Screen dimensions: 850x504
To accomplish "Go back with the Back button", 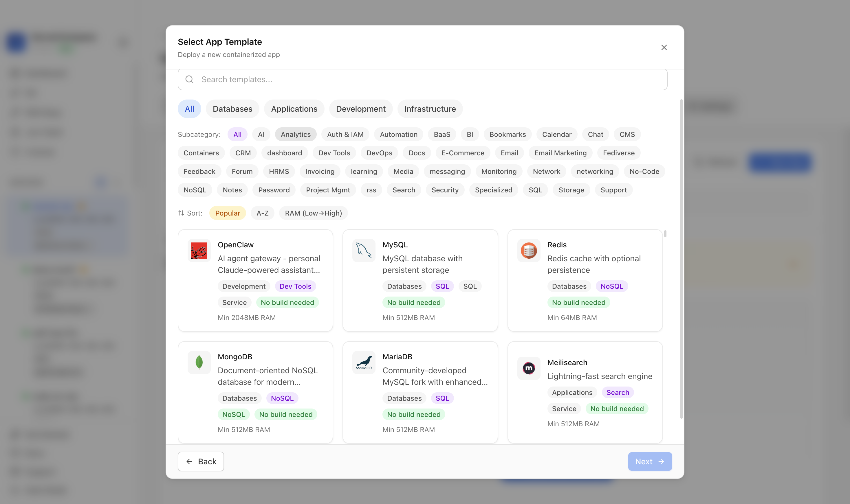I will [x=201, y=461].
